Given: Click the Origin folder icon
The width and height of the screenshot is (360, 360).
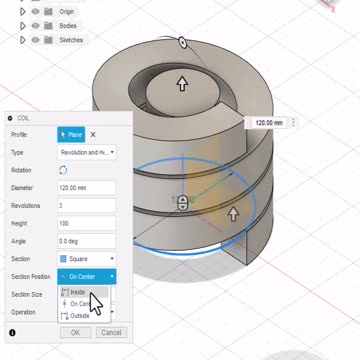Looking at the screenshot, I should (49, 12).
